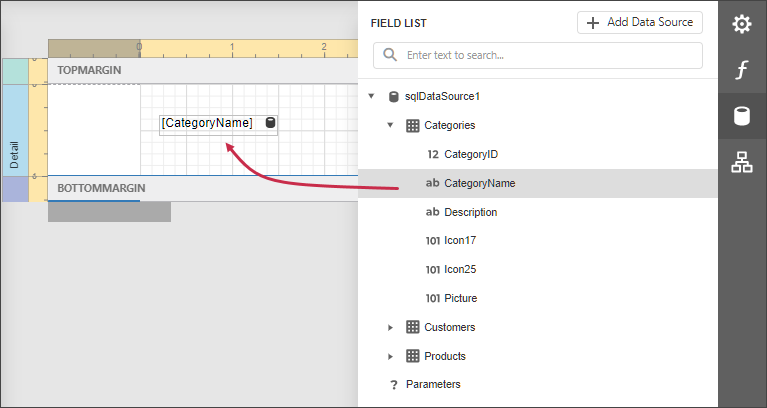The height and width of the screenshot is (408, 767).
Task: Collapse the sqlDataSource1 node
Action: (371, 97)
